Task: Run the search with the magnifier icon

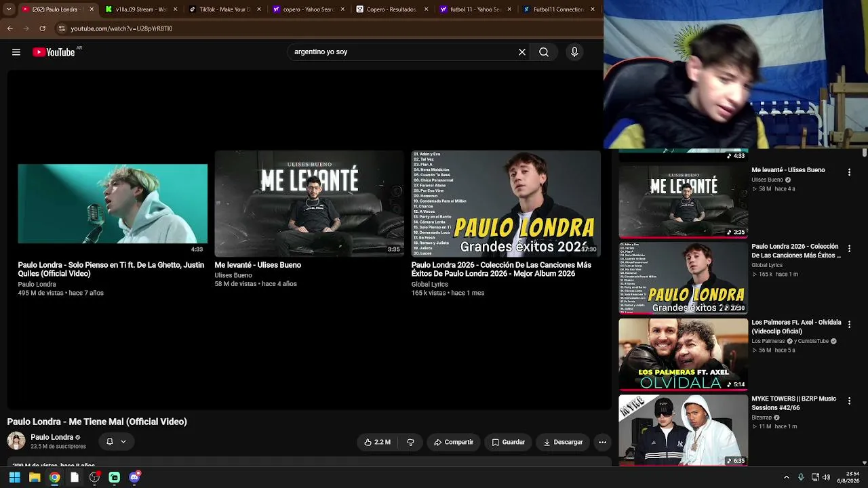Action: pos(544,52)
